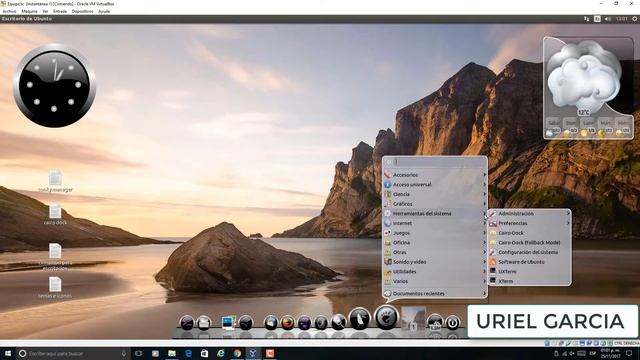Open VirtualBox Entrada menu
The image size is (640, 360).
[x=60, y=11]
